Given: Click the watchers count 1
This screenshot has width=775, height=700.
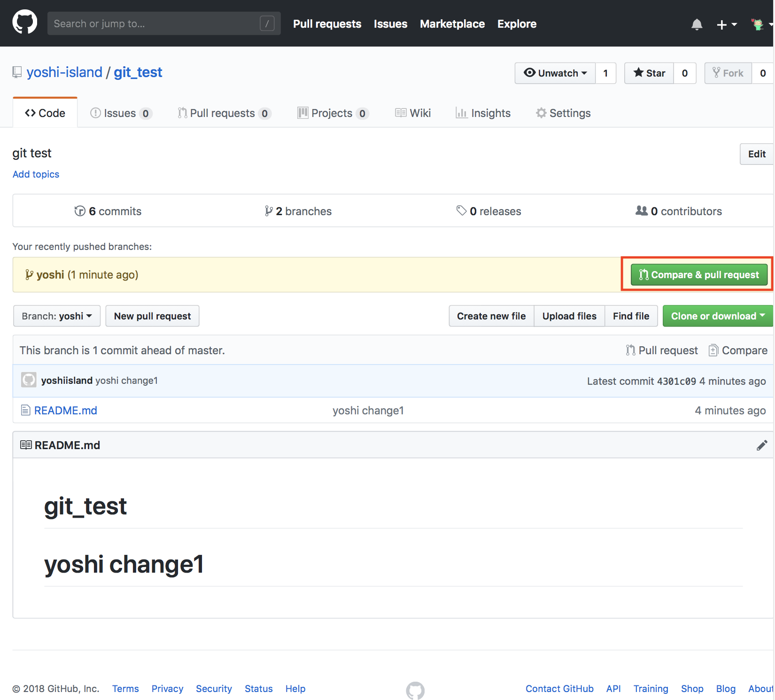Looking at the screenshot, I should 606,73.
